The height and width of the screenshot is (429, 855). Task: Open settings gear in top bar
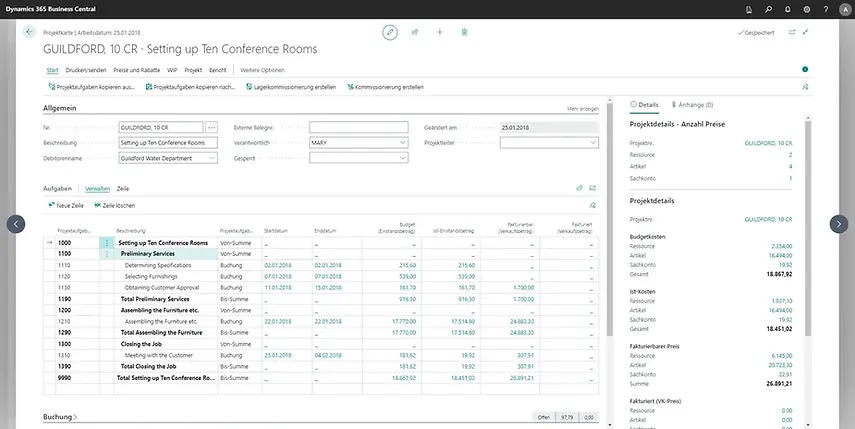pos(806,9)
